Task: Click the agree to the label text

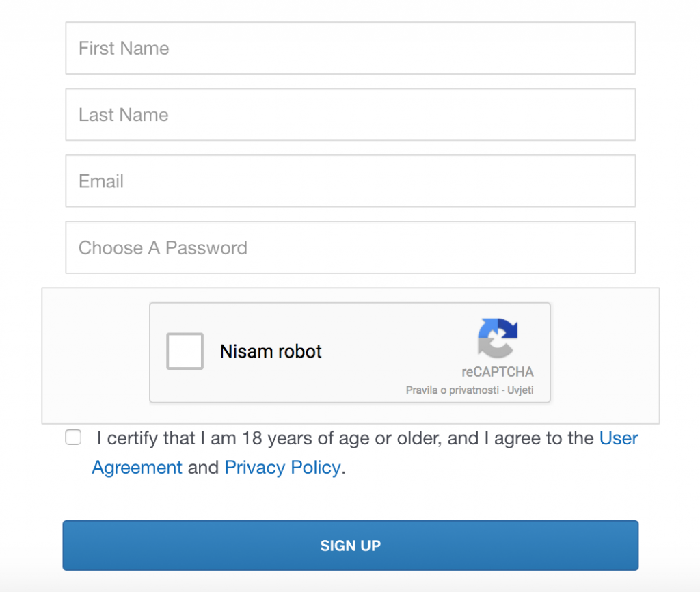Action: (x=543, y=438)
